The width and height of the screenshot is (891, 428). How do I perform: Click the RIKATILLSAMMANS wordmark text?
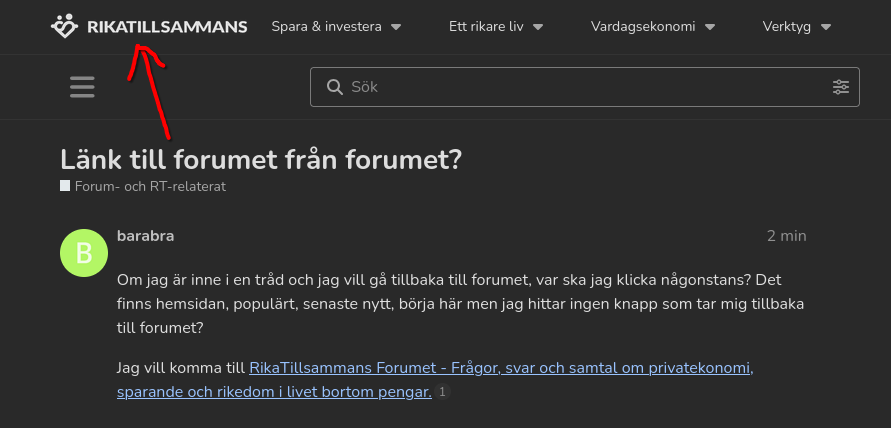click(x=167, y=27)
